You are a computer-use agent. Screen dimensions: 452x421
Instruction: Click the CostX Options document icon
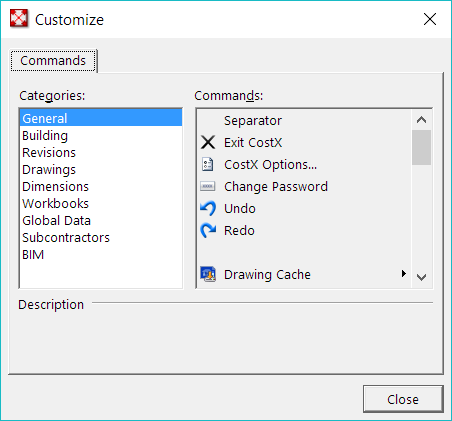pos(208,165)
